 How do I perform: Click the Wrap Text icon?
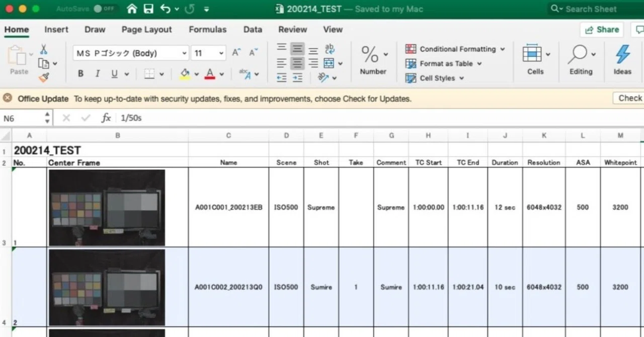[330, 49]
